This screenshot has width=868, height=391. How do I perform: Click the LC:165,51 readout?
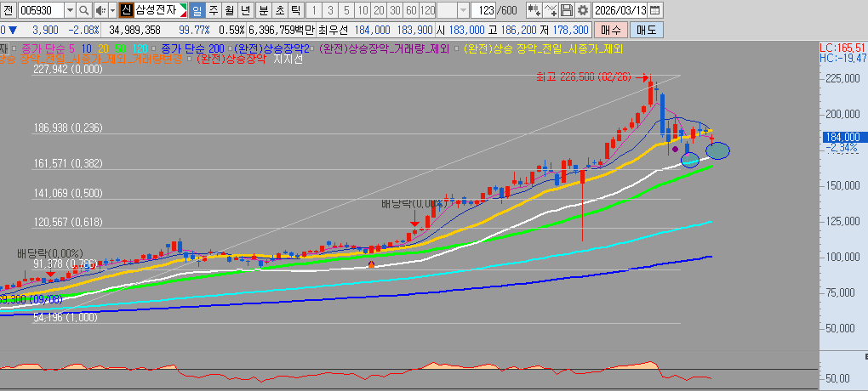(843, 47)
